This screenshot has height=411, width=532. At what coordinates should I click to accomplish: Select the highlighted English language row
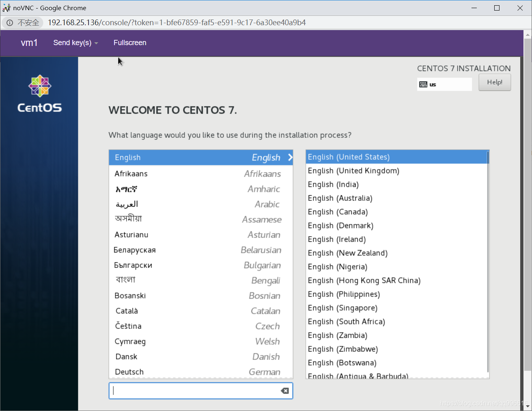click(201, 157)
